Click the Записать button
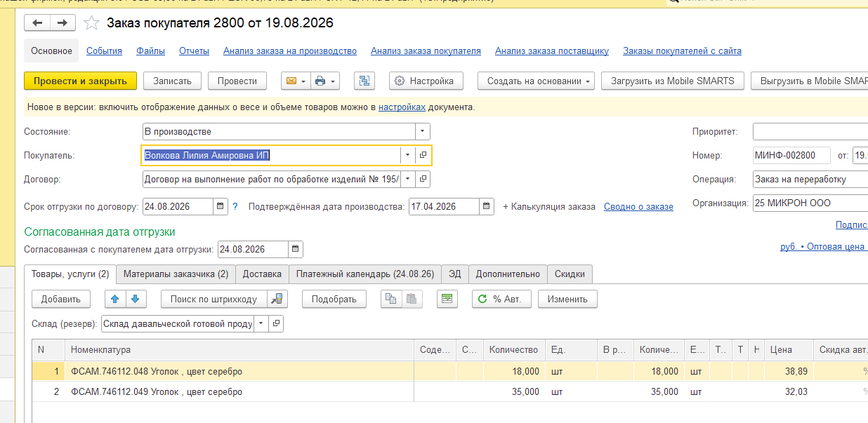 pyautogui.click(x=172, y=81)
